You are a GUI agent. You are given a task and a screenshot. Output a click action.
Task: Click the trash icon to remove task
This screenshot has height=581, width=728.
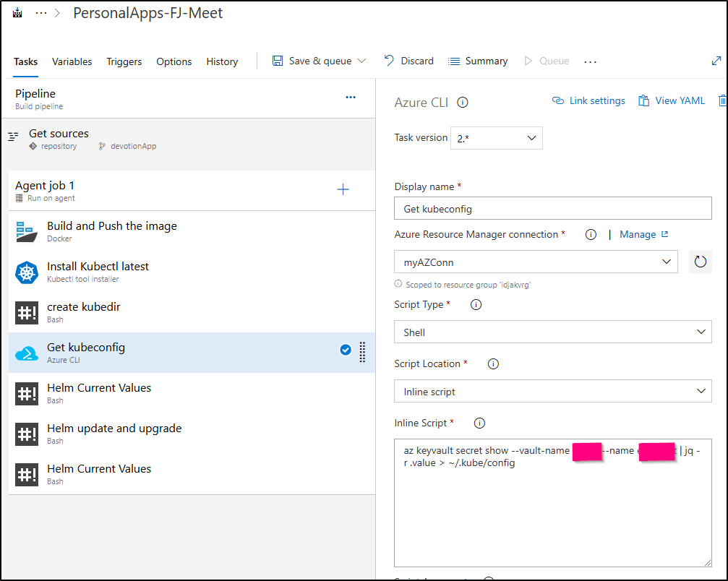tap(723, 100)
